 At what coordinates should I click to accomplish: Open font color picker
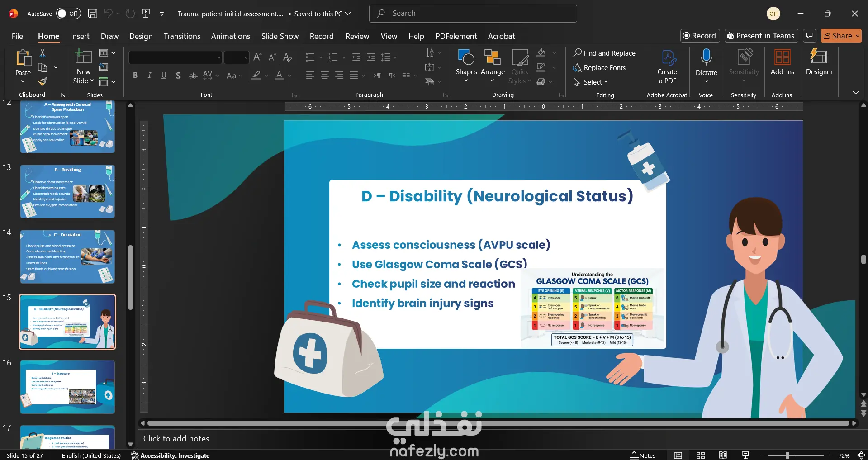tap(280, 76)
